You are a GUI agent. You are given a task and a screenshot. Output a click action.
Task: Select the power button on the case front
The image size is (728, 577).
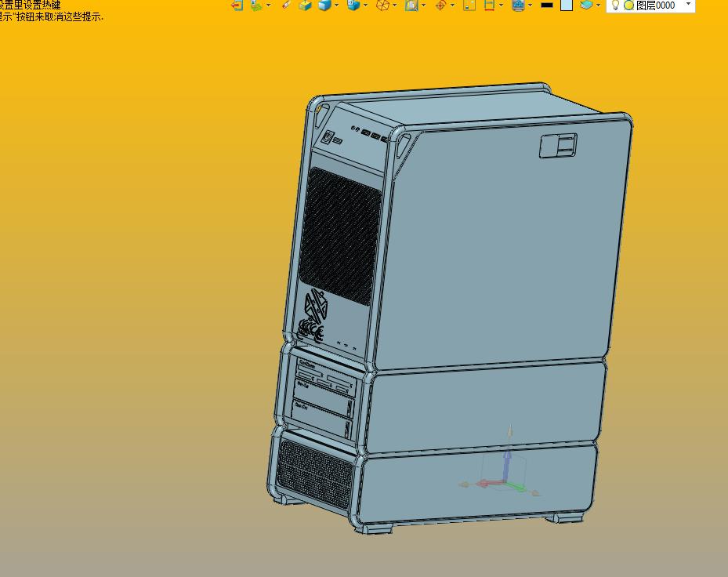point(328,137)
